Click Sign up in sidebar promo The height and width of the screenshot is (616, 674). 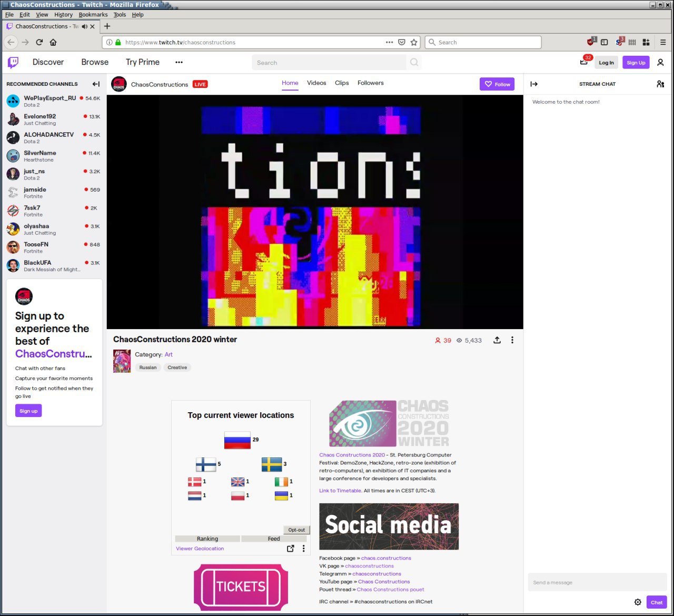point(28,411)
